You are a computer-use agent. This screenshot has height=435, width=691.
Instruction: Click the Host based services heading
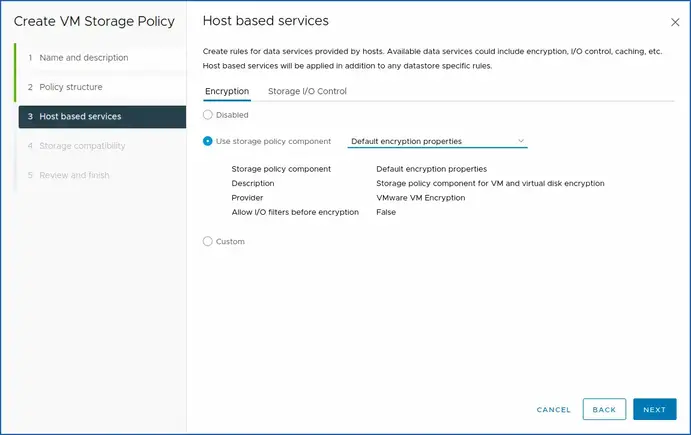tap(265, 21)
